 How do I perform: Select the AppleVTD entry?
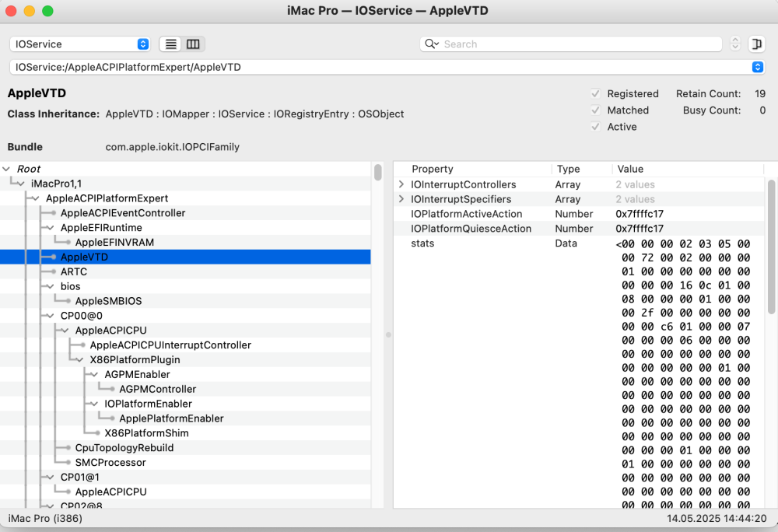pyautogui.click(x=84, y=257)
